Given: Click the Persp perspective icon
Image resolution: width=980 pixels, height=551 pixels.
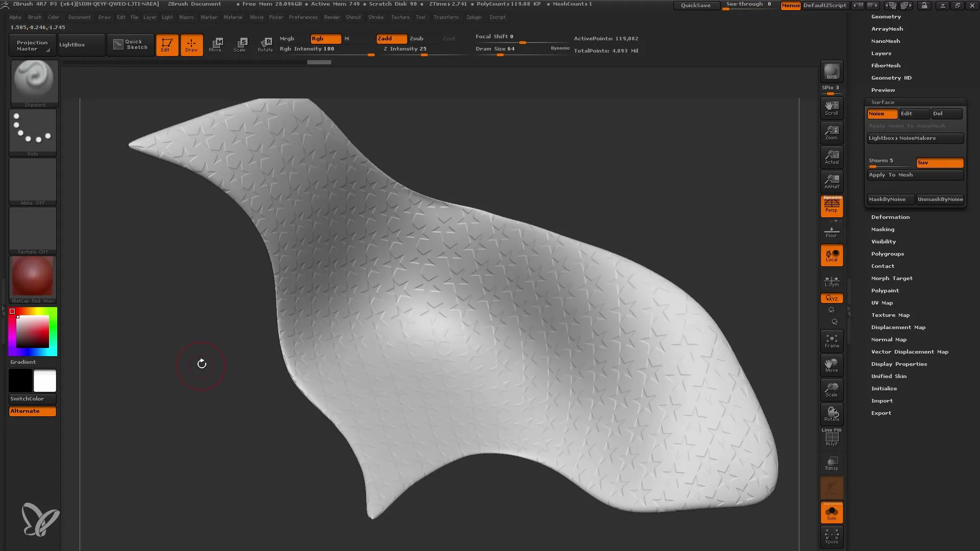Looking at the screenshot, I should [x=831, y=206].
